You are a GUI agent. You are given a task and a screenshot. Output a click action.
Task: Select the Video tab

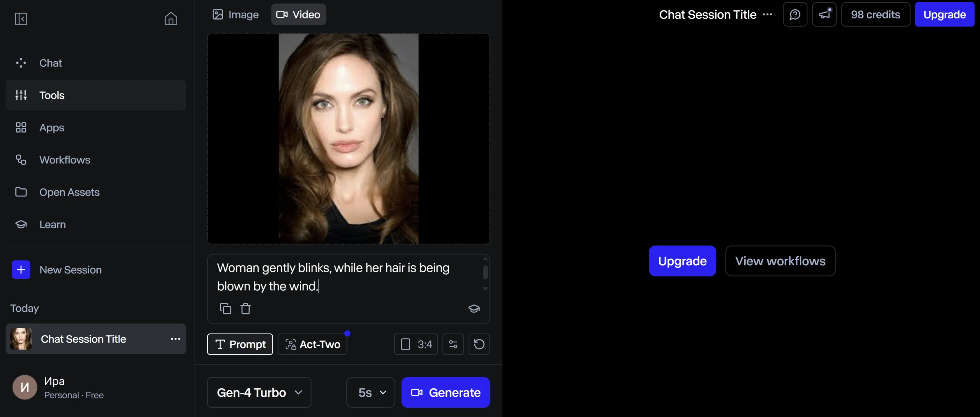[x=299, y=14]
